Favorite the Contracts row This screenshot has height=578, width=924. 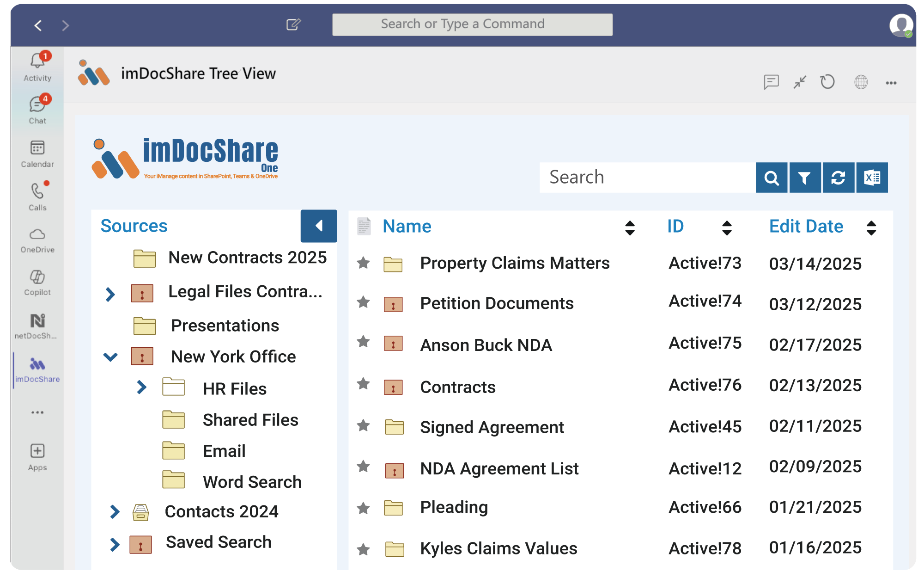(x=364, y=384)
